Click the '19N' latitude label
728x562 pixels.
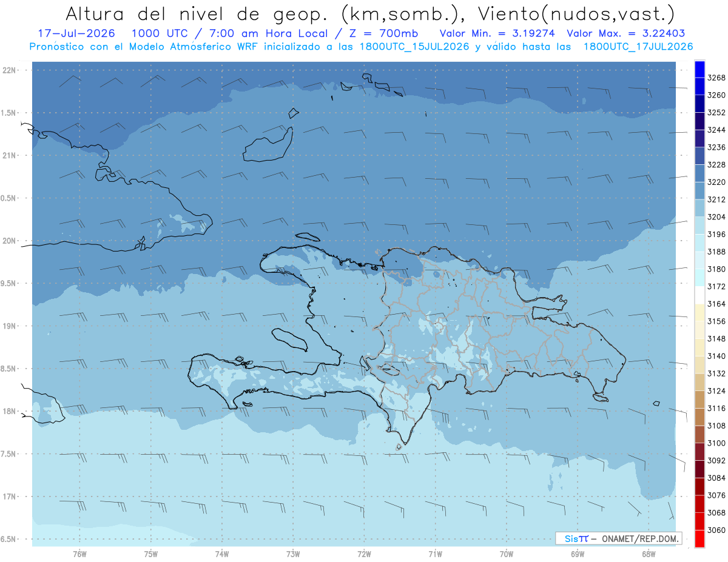(x=8, y=326)
